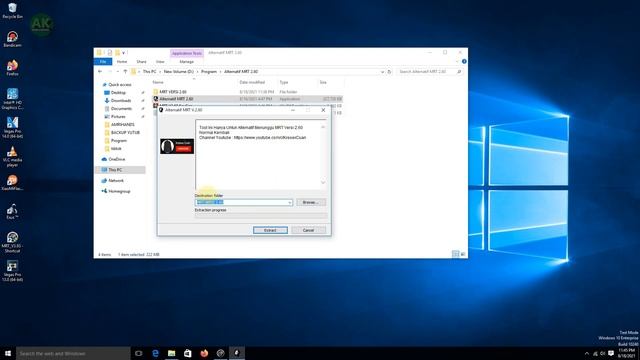This screenshot has width=640, height=360.
Task: Open Program folder in navigation pane
Action: [x=118, y=140]
